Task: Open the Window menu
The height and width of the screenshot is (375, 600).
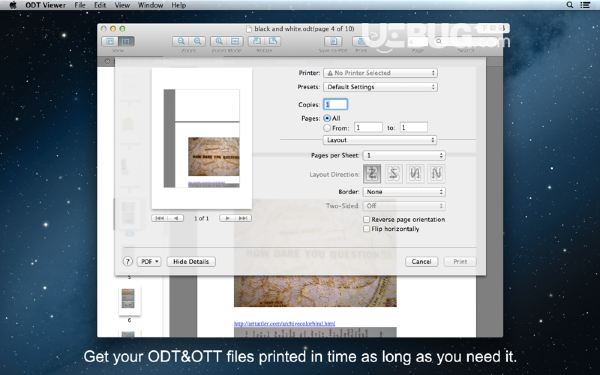Action: tap(150, 5)
